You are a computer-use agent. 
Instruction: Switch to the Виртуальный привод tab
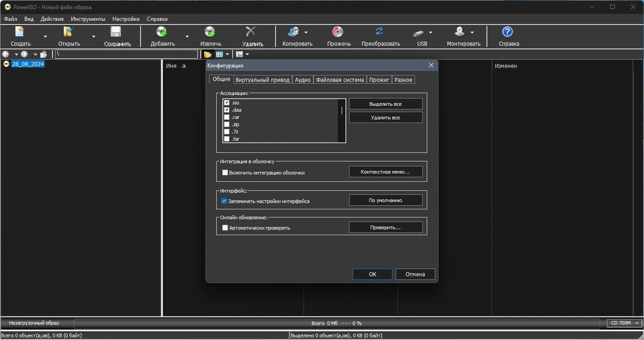262,79
